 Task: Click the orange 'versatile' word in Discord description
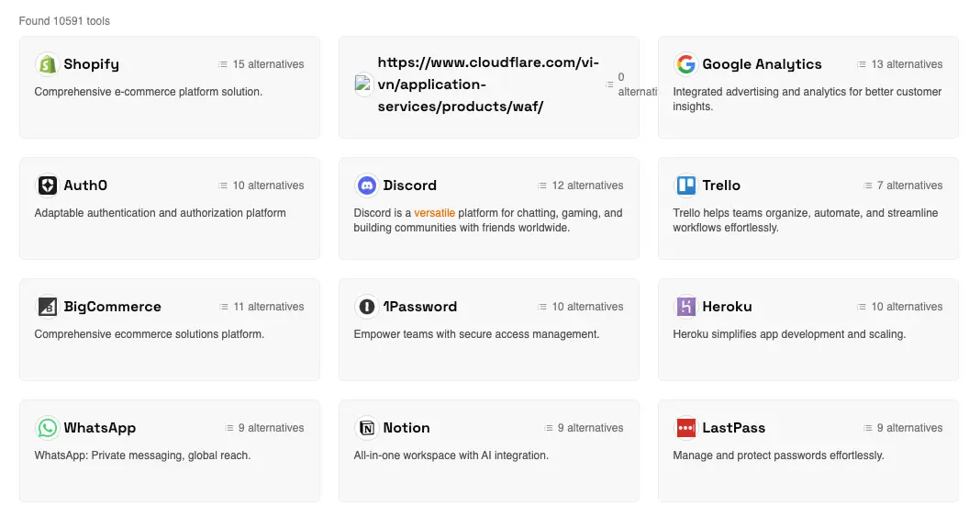point(434,213)
